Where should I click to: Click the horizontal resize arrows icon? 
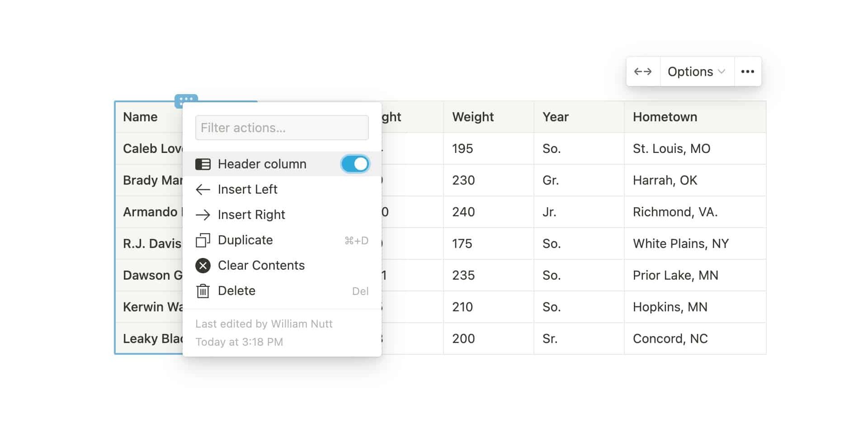[643, 71]
